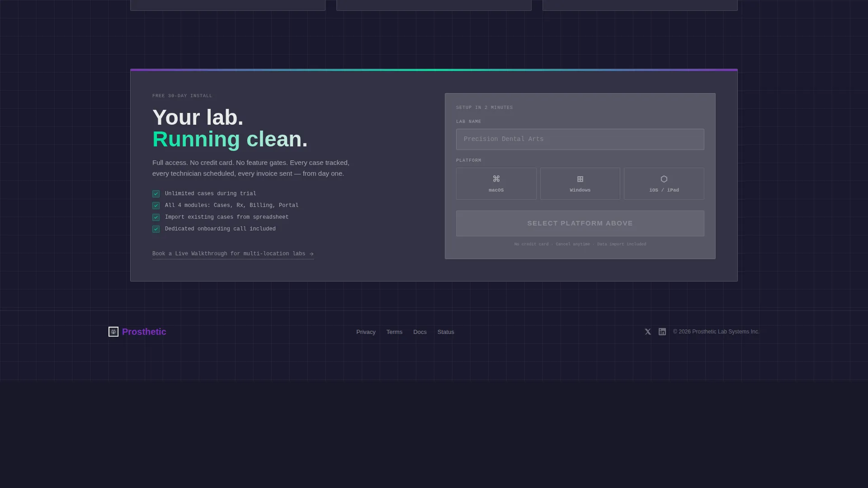Image resolution: width=868 pixels, height=488 pixels.
Task: Click 'Unlimited cases during trial' text
Action: pyautogui.click(x=211, y=194)
